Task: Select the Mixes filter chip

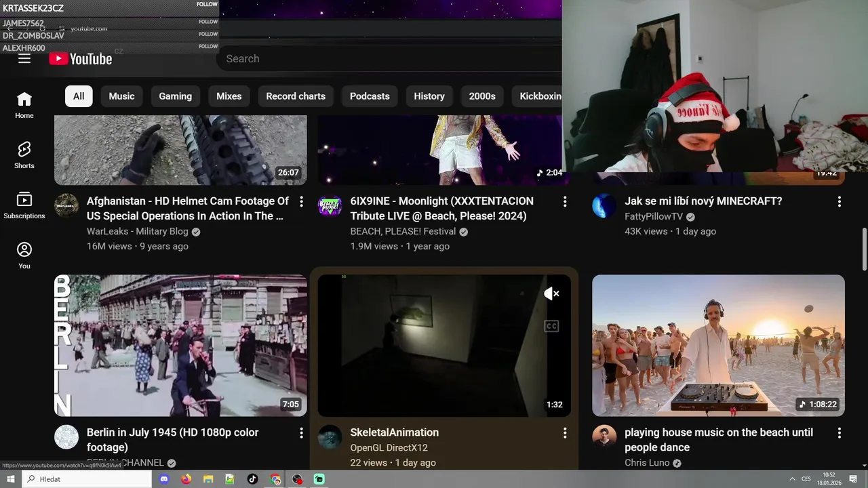Action: point(229,96)
